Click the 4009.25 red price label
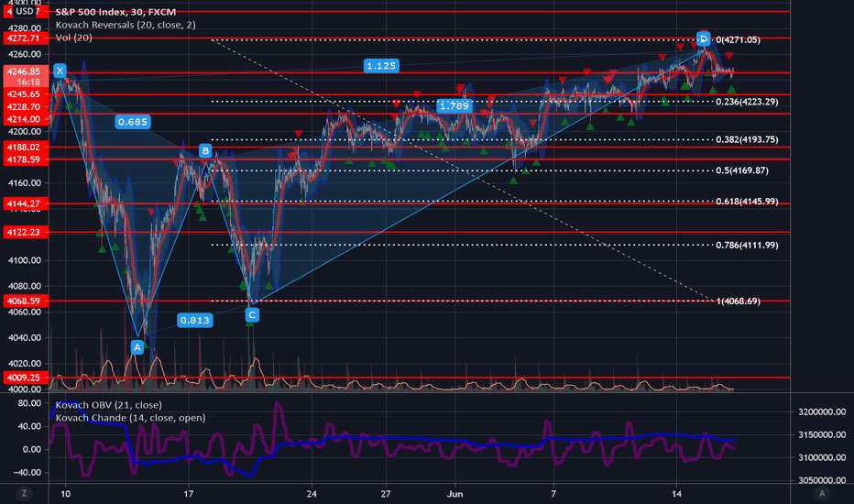The height and width of the screenshot is (504, 854). click(26, 378)
